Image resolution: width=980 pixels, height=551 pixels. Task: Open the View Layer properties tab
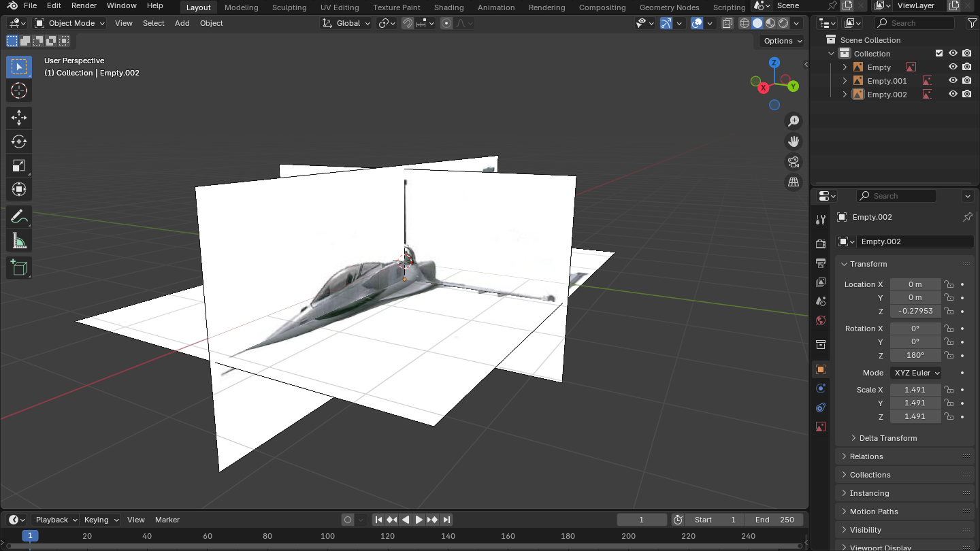coord(821,282)
